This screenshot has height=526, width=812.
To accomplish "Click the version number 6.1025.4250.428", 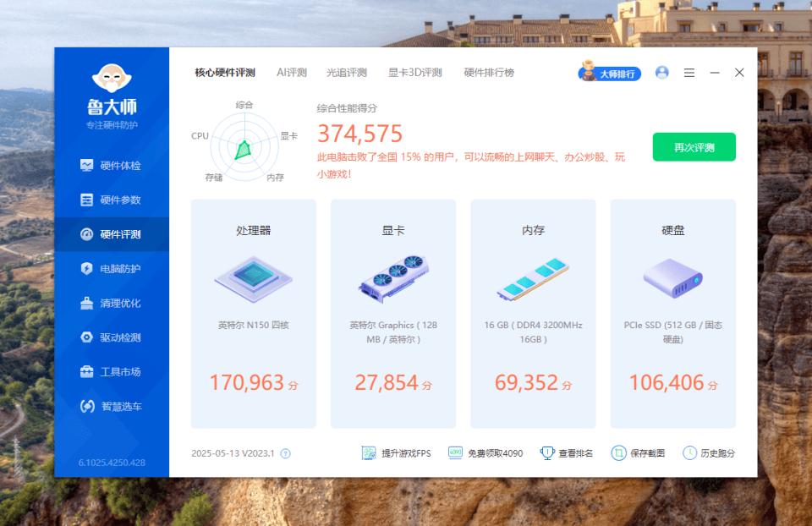I will pyautogui.click(x=112, y=463).
